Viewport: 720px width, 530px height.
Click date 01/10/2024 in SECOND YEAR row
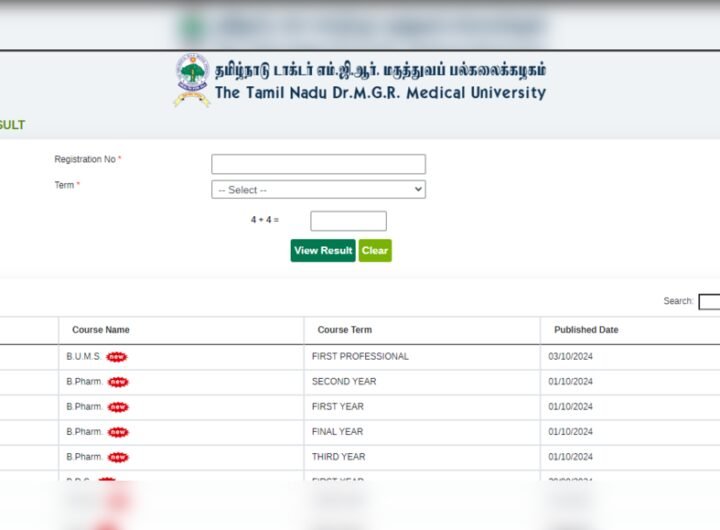[x=570, y=382]
